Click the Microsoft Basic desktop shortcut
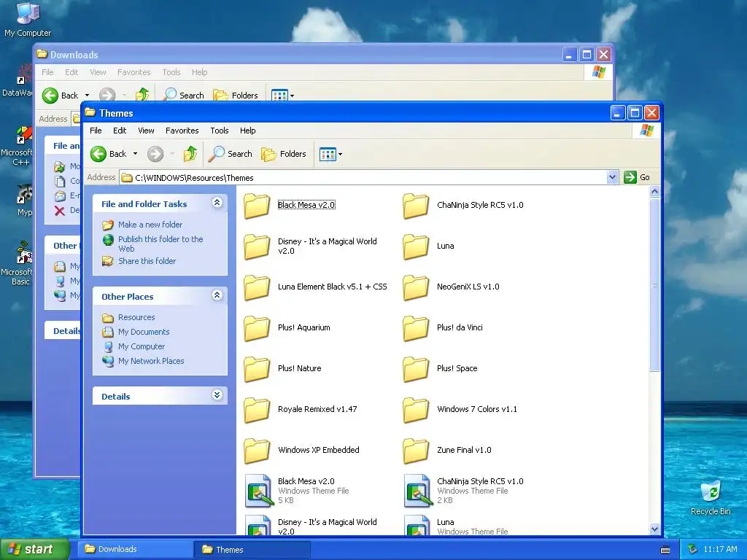This screenshot has width=747, height=560. point(19,264)
